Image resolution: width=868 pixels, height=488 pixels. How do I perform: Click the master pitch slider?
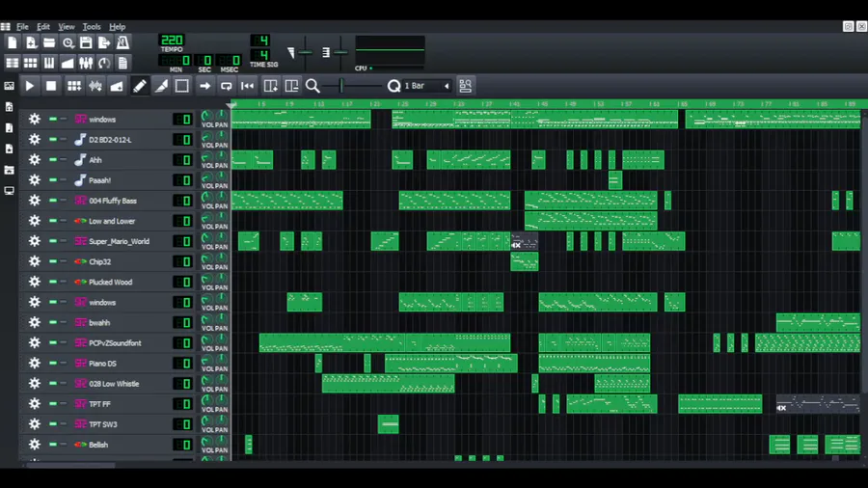click(x=340, y=53)
